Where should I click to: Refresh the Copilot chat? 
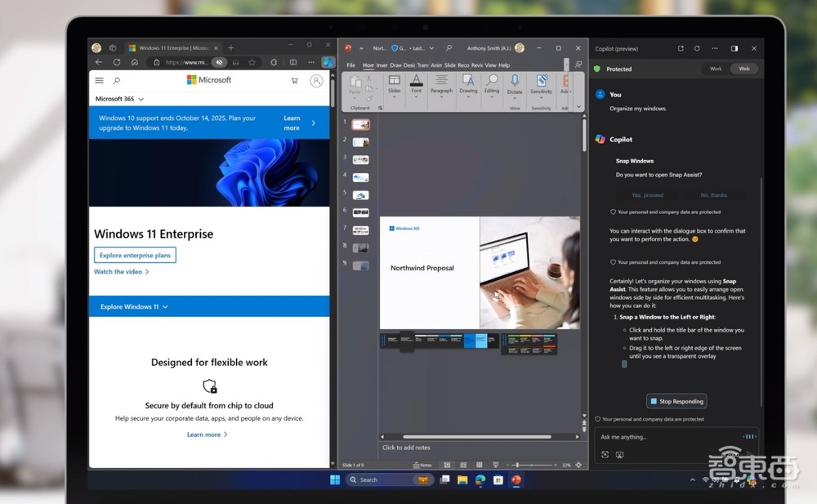(x=697, y=48)
